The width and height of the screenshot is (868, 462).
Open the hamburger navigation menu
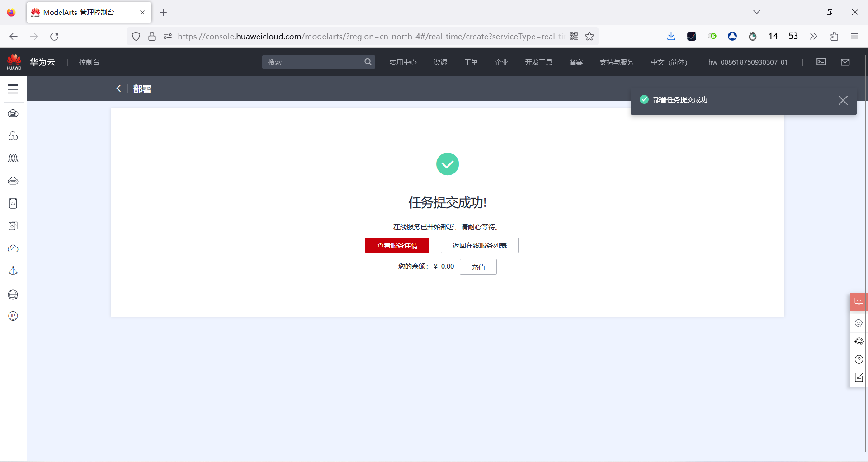[13, 89]
